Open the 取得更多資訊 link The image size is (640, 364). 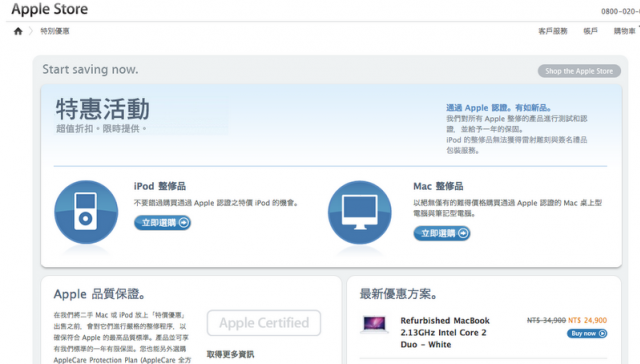click(230, 354)
